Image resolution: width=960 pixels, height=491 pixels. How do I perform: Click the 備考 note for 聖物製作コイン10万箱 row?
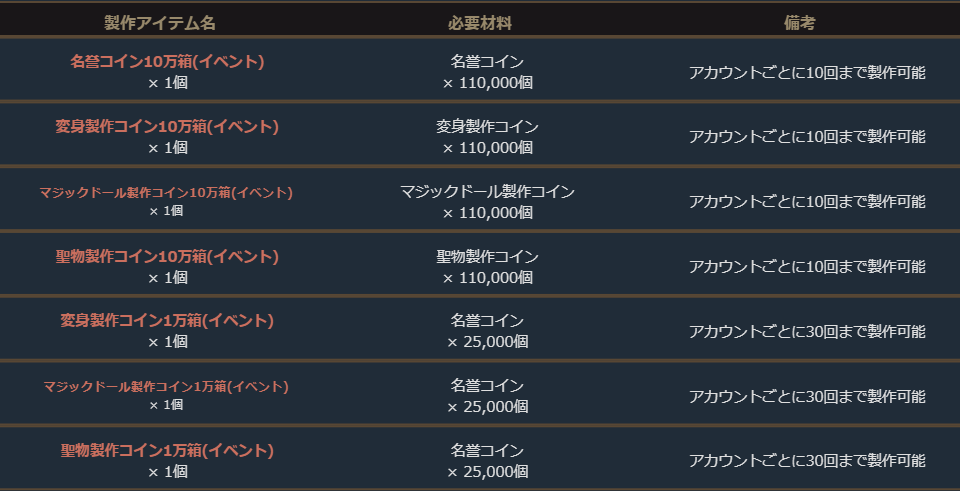[x=807, y=267]
